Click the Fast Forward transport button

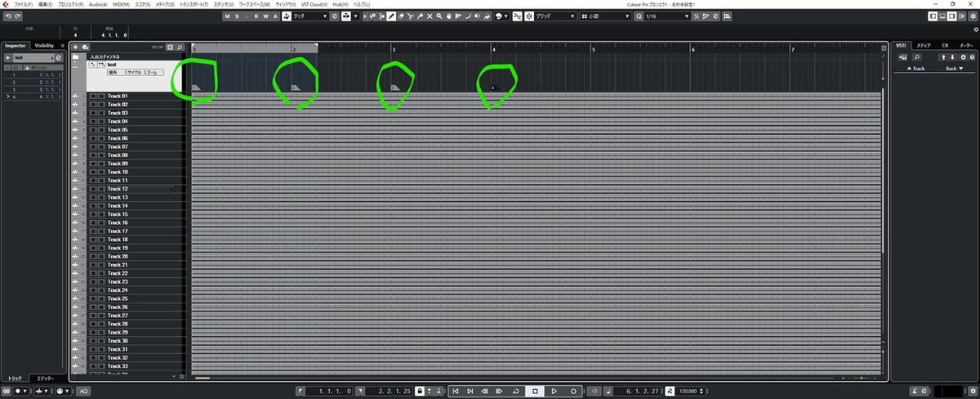click(499, 391)
